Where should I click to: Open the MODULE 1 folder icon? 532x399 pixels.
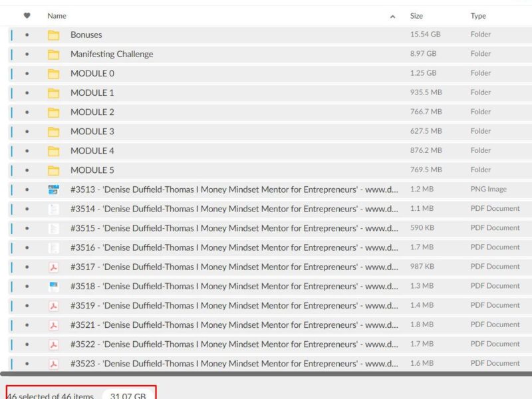point(53,93)
